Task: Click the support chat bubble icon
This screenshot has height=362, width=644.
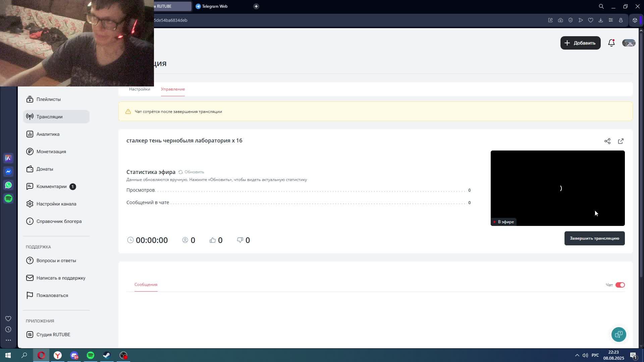Action: point(619,335)
